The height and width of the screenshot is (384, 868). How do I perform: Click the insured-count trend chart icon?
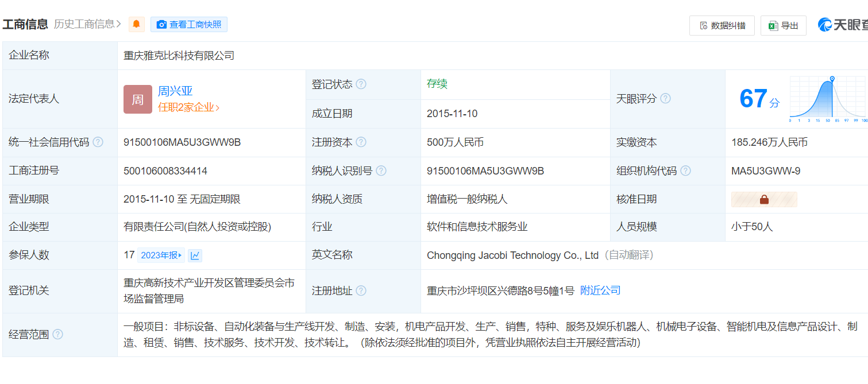195,255
